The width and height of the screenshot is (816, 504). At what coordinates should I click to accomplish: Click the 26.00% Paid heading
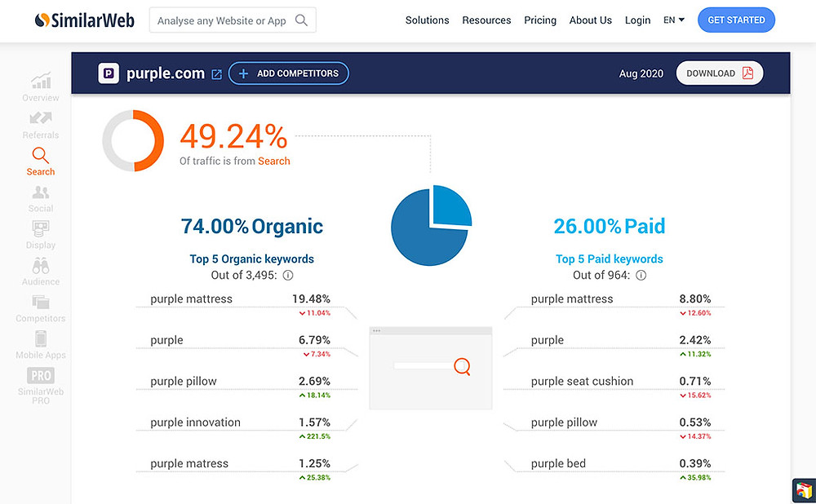pyautogui.click(x=610, y=226)
